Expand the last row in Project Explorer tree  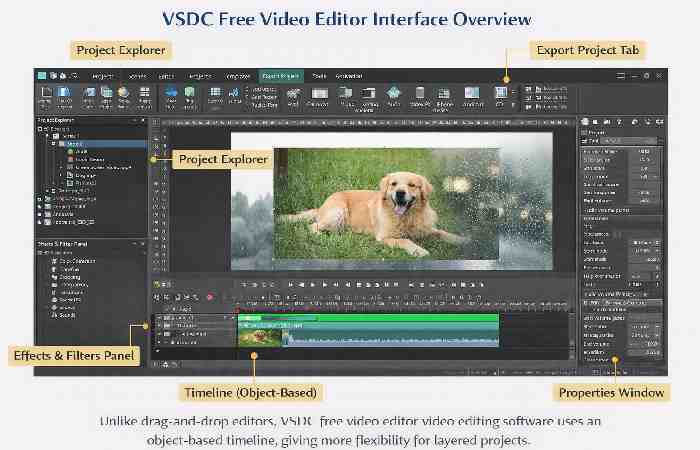coord(39,222)
